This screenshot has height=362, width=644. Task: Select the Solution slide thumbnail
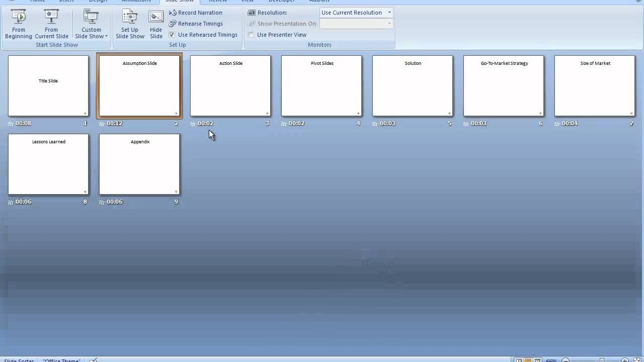click(x=413, y=85)
